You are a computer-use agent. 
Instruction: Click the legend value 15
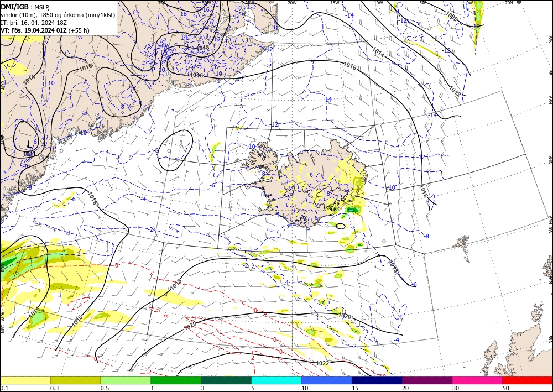(355, 388)
